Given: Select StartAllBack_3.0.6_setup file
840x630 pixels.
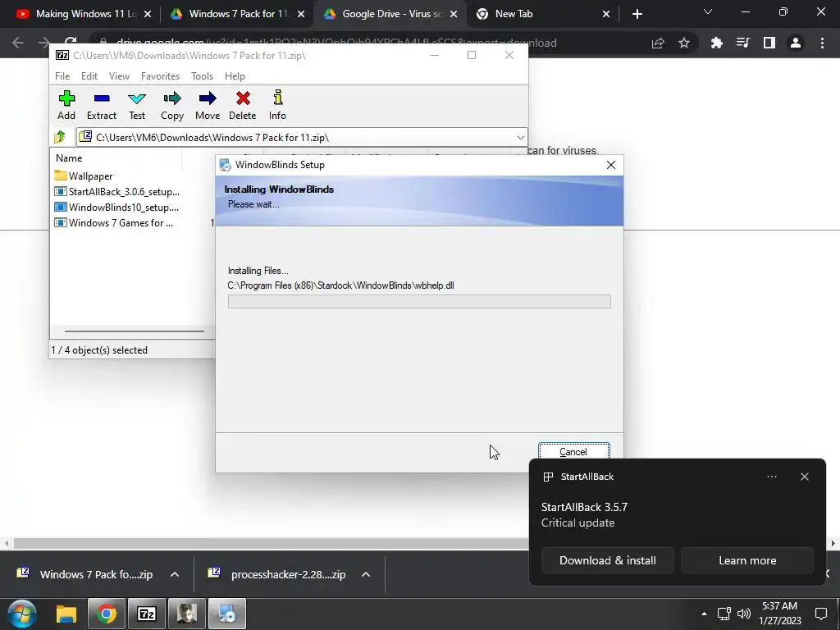Looking at the screenshot, I should click(116, 192).
